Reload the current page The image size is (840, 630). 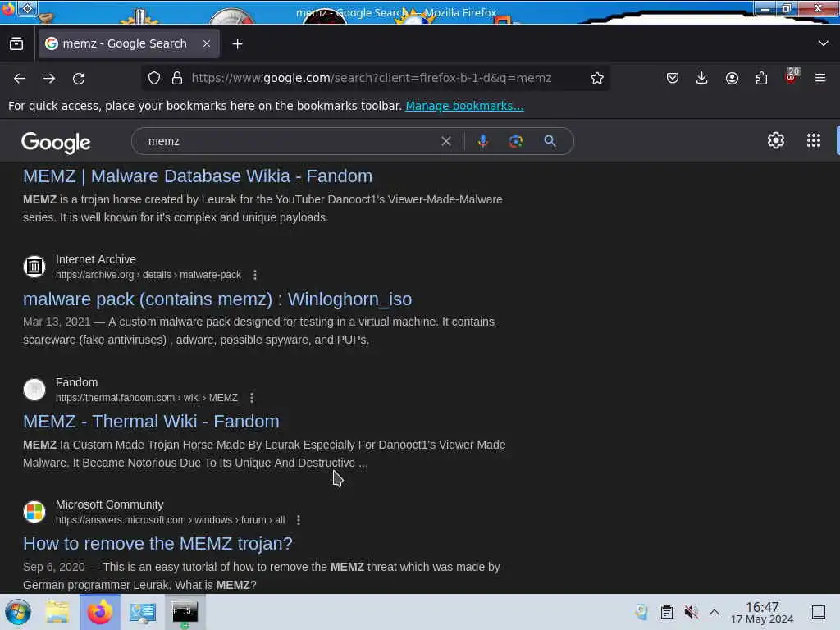79,78
